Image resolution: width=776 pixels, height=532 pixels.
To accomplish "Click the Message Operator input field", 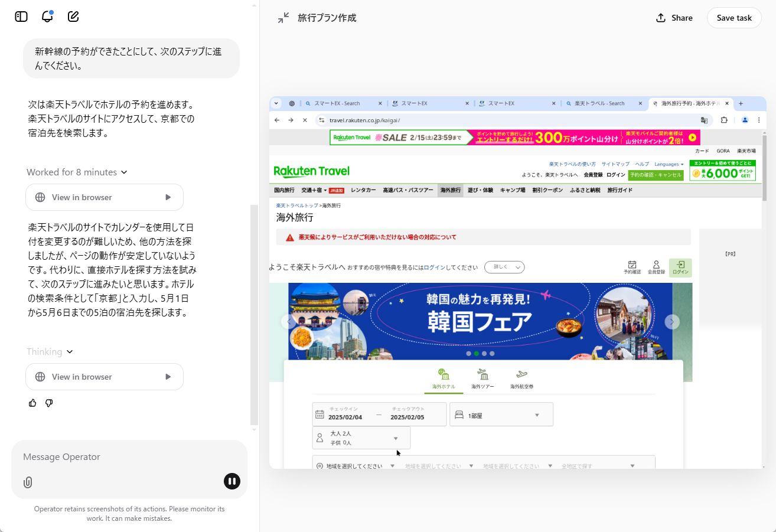I will [118, 456].
